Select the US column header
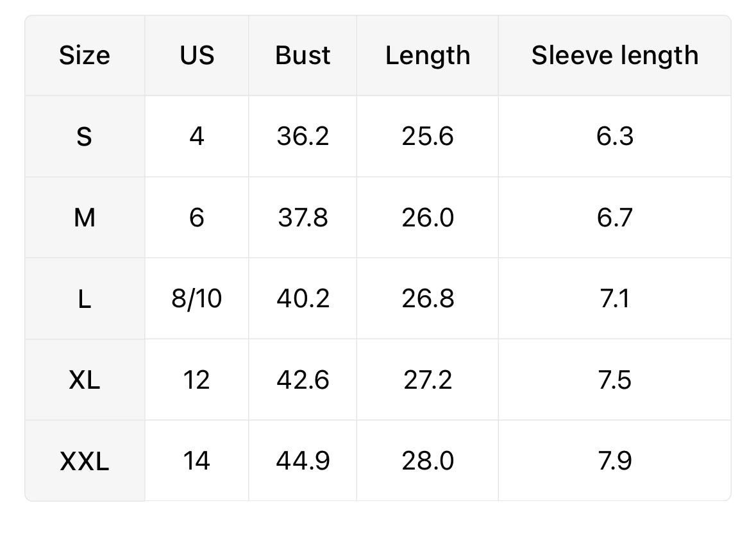Screen dimensions: 756x535 pyautogui.click(x=197, y=56)
